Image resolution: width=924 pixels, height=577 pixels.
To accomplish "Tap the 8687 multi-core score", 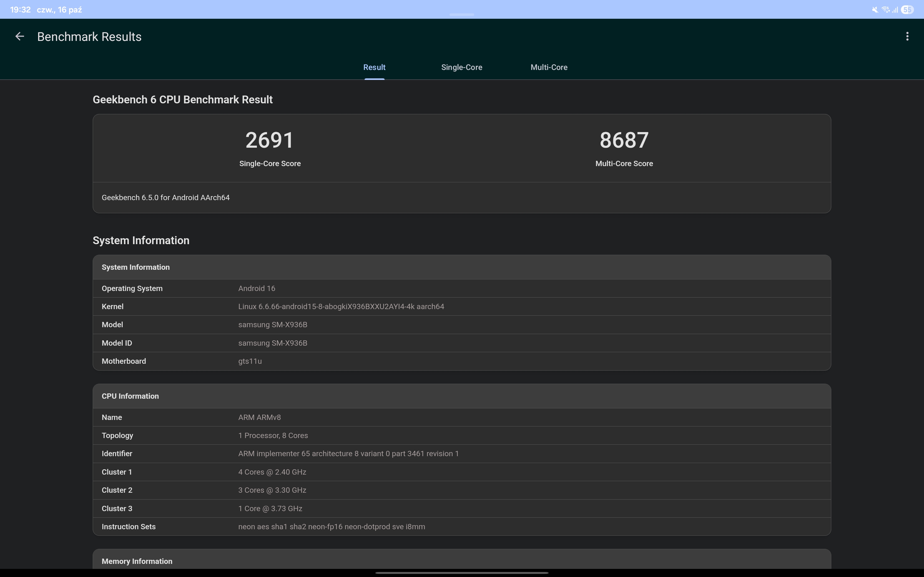I will tap(624, 140).
